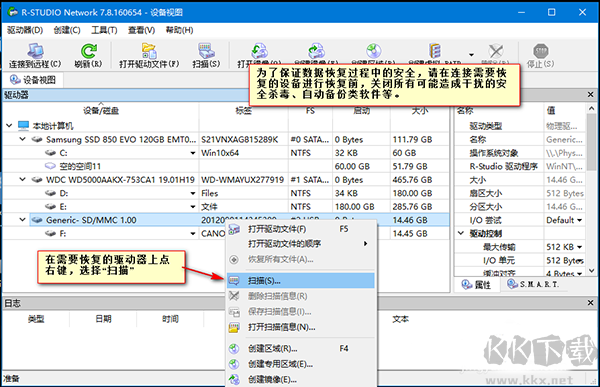This screenshot has height=387, width=600.
Task: Open the C: partition dropdown arrow
Action: pos(193,153)
